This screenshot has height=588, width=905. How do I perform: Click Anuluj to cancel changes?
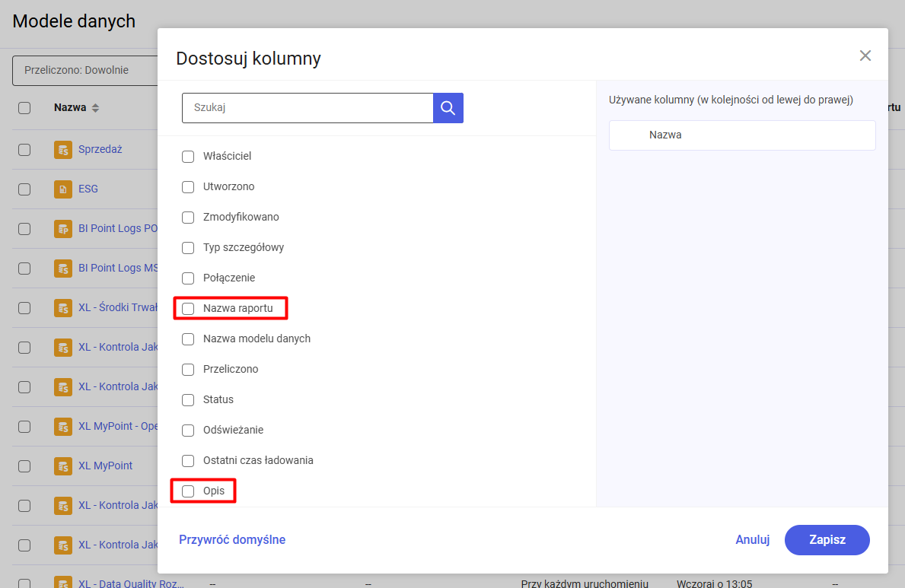[752, 540]
